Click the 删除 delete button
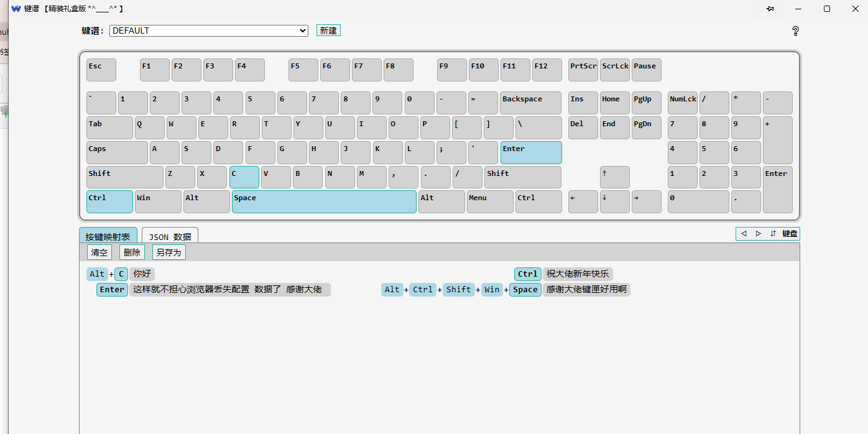Viewport: 868px width, 434px height. 132,252
